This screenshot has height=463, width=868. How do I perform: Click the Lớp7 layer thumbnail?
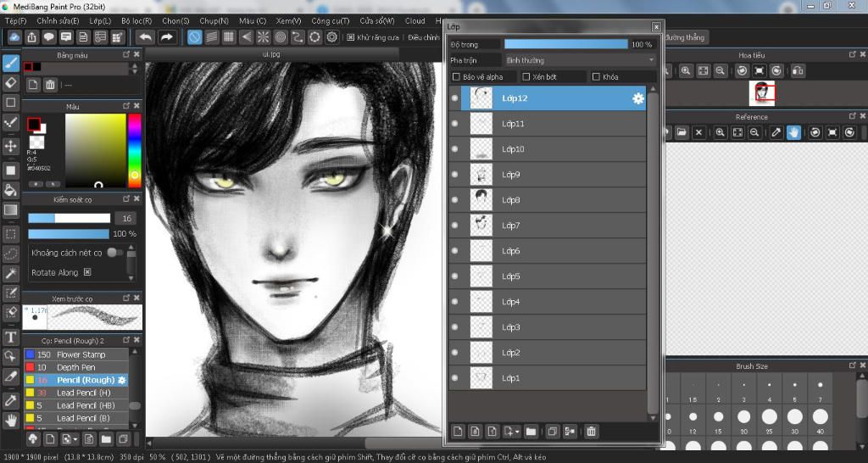pos(481,226)
